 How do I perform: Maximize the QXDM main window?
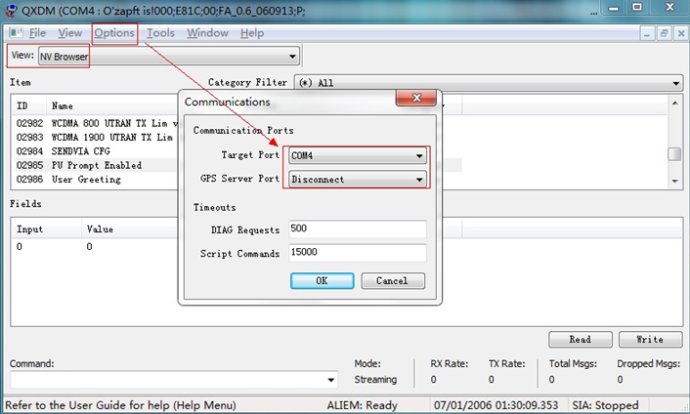(x=637, y=7)
